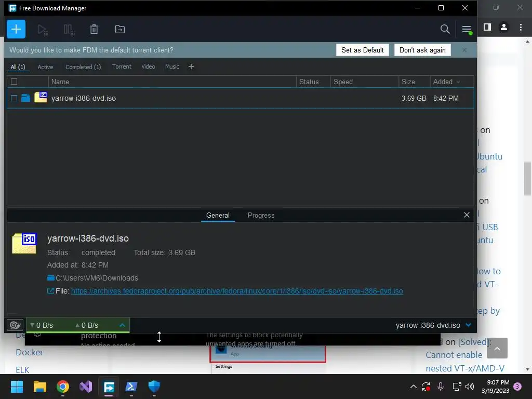Open File Explorer from taskbar
This screenshot has height=399, width=532.
pyautogui.click(x=39, y=387)
